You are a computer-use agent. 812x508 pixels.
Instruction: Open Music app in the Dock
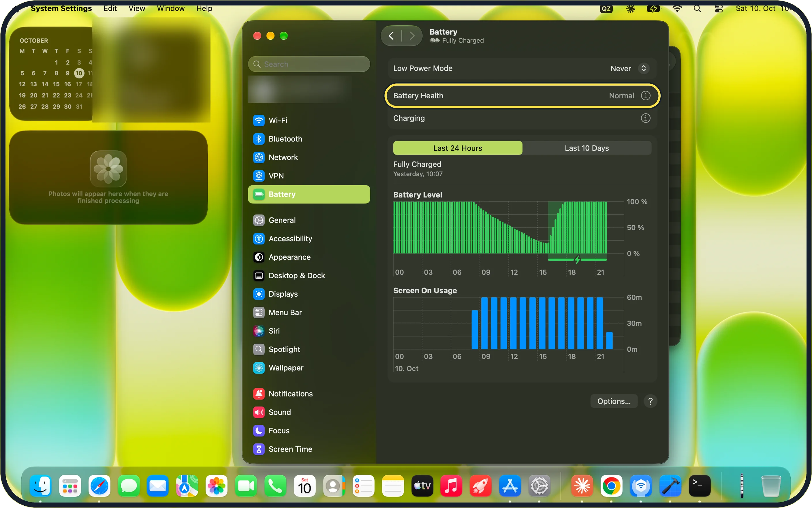click(451, 486)
